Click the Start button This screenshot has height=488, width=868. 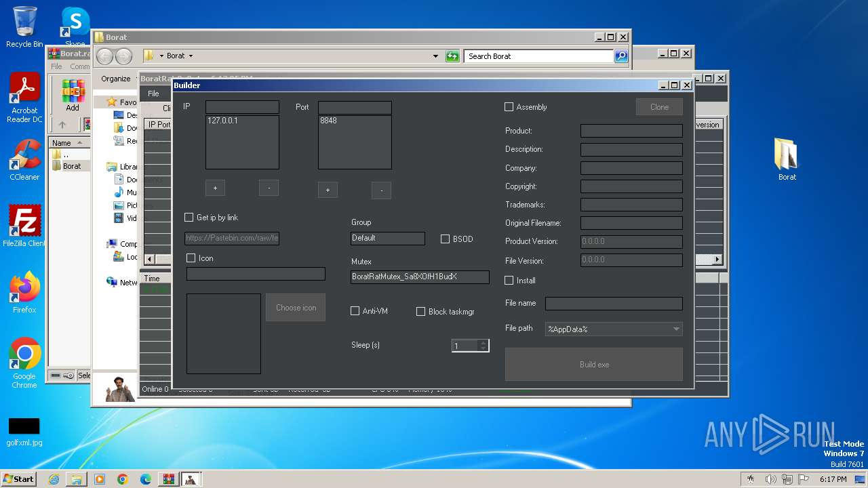(x=19, y=479)
